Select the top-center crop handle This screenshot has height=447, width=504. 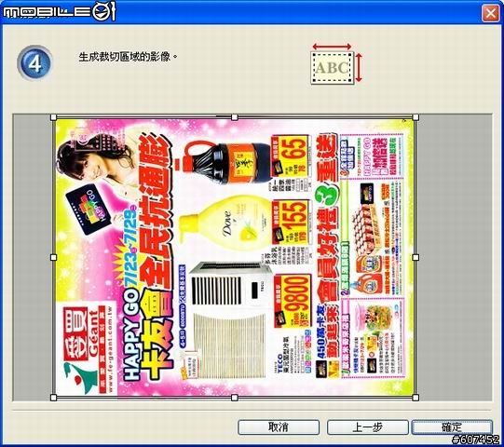pyautogui.click(x=235, y=117)
